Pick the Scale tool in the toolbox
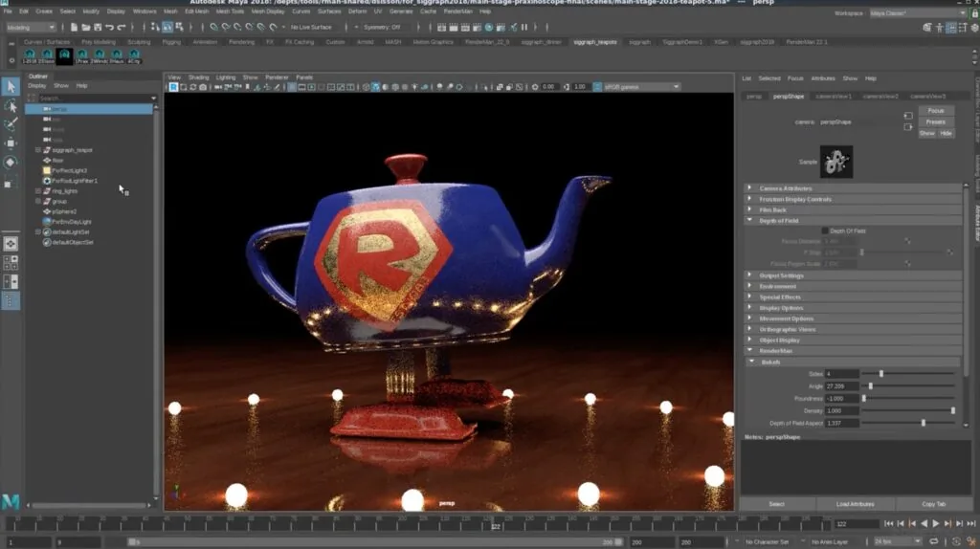 tap(11, 182)
